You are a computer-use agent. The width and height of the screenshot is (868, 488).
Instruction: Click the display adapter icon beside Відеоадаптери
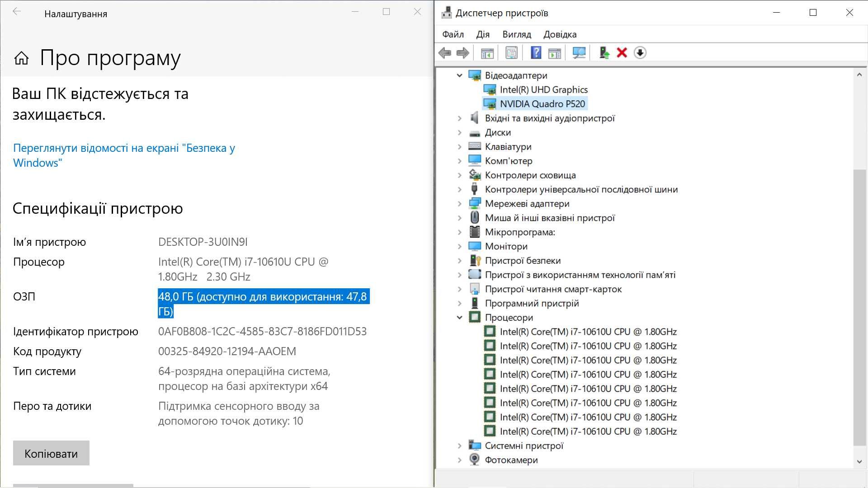[x=474, y=75]
